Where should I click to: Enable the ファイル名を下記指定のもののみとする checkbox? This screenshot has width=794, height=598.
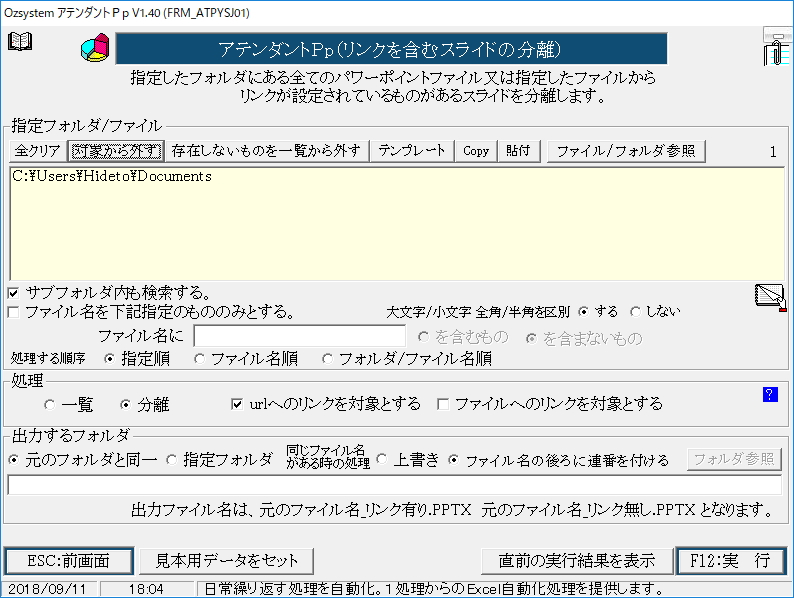click(13, 312)
